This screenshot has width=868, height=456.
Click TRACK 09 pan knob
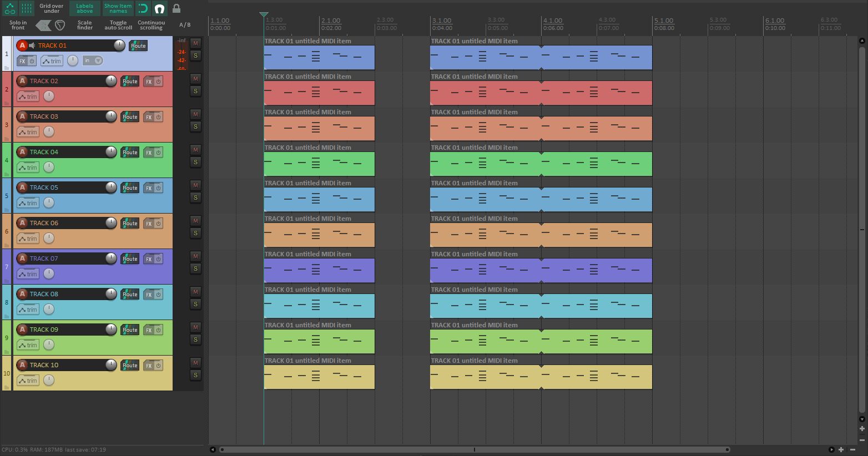pos(49,344)
